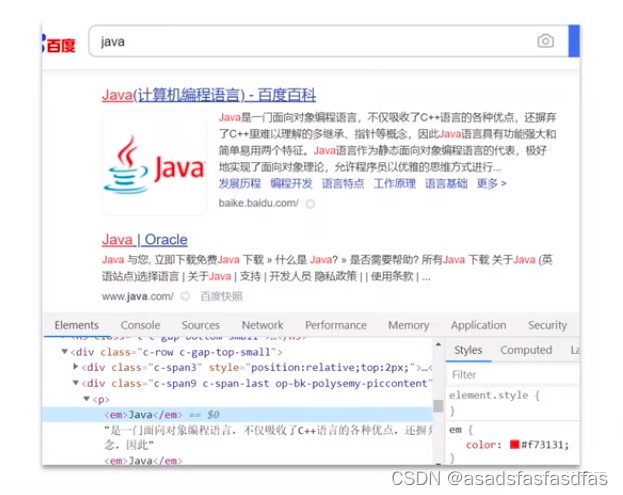The image size is (623, 495).
Task: Click the Baidu logo
Action: (59, 44)
